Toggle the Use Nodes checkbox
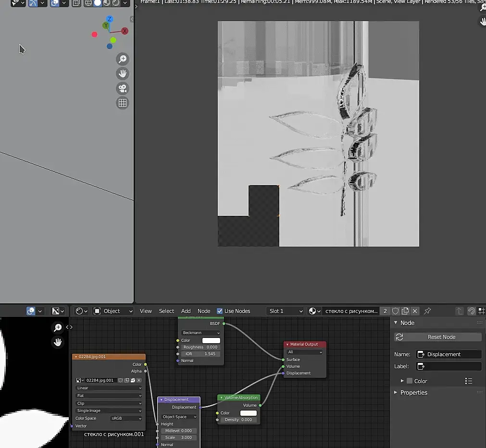 click(x=220, y=311)
